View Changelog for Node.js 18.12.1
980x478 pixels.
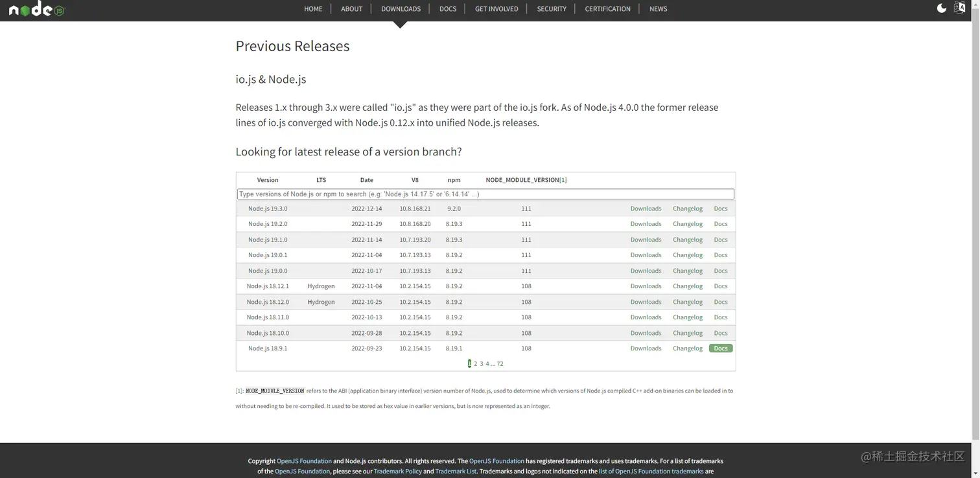click(688, 286)
